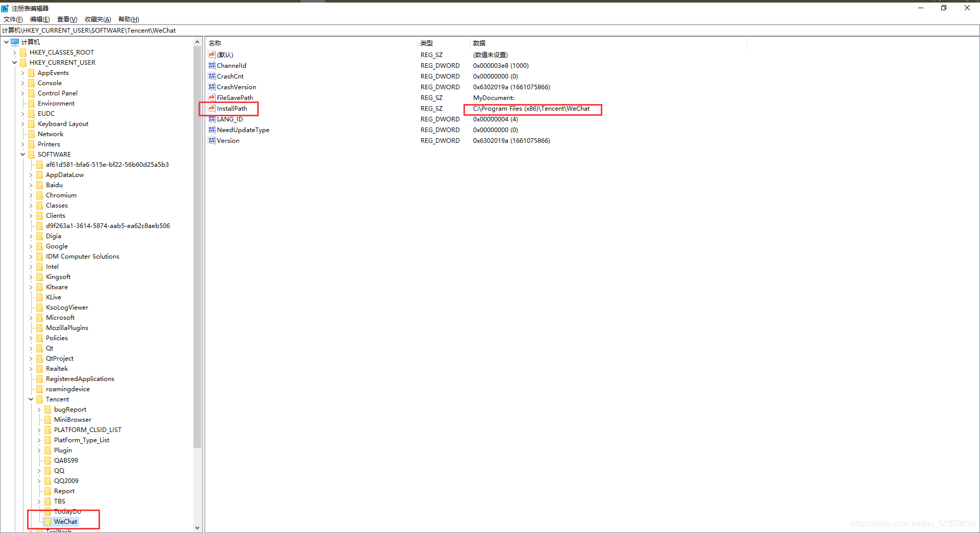Click the ChannelId DWORD value icon
The width and height of the screenshot is (980, 533).
[212, 65]
